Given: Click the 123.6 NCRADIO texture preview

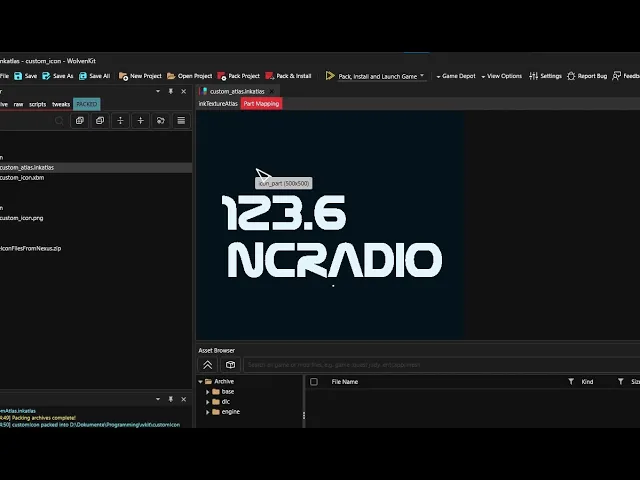Looking at the screenshot, I should 330,225.
